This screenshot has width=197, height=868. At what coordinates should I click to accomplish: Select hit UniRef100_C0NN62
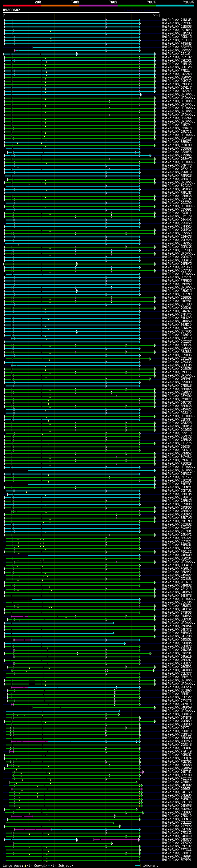point(176,453)
